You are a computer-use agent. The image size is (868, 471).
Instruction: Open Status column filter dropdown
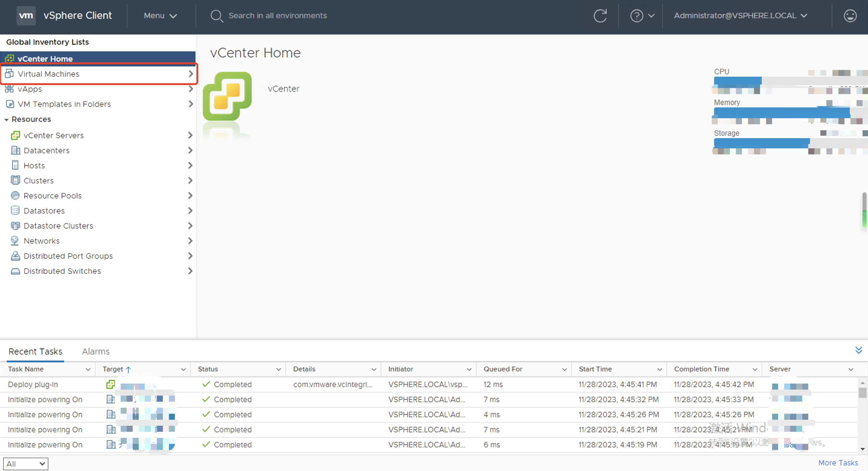point(279,370)
